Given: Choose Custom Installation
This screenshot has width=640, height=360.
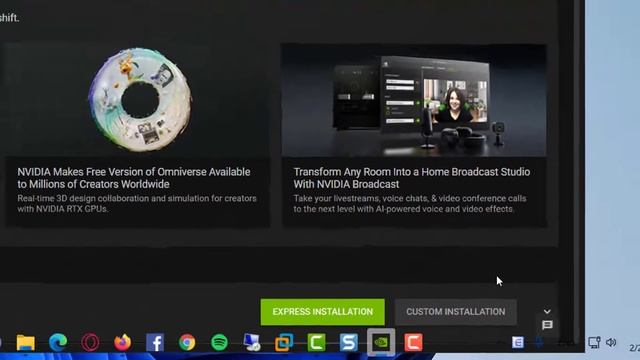Looking at the screenshot, I should pos(456,312).
